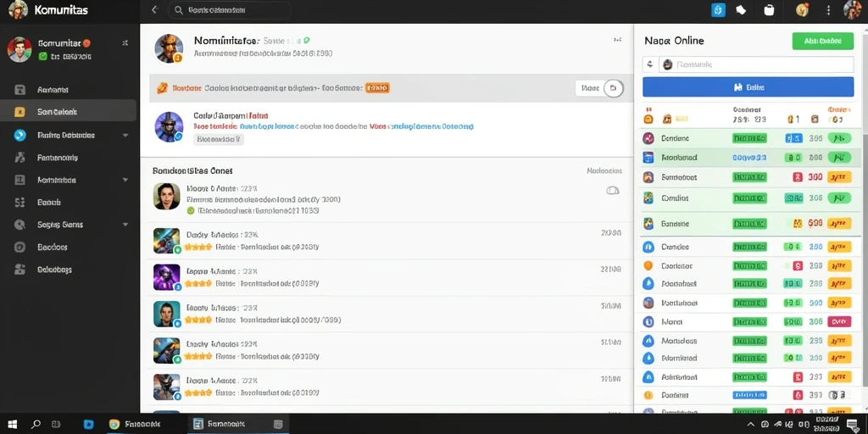Toggle grey switch in the blue status pill row
Image resolution: width=868 pixels, height=434 pixels.
coord(838,395)
